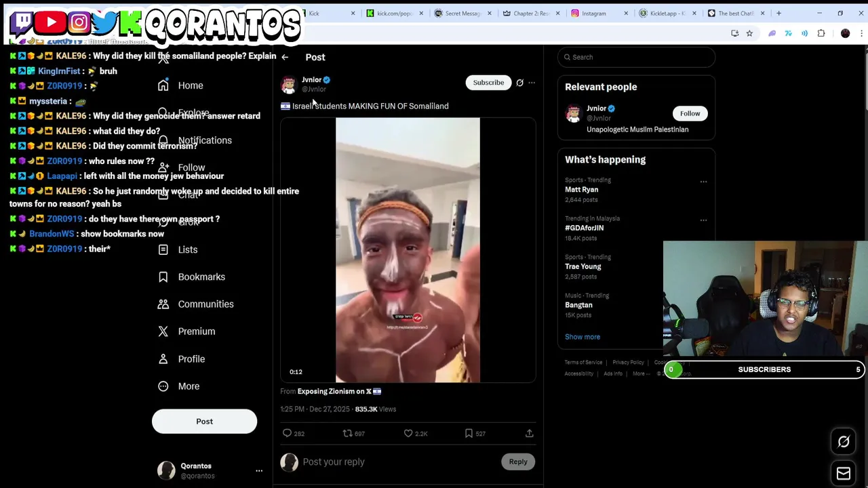868x488 pixels.
Task: Open Accessibility footer link
Action: tap(579, 373)
